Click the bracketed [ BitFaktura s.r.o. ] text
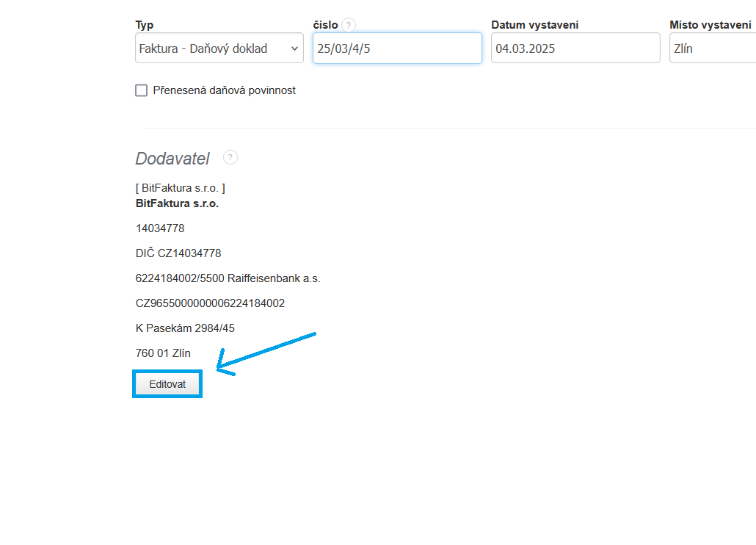Viewport: 756px width, 545px height. click(x=181, y=188)
